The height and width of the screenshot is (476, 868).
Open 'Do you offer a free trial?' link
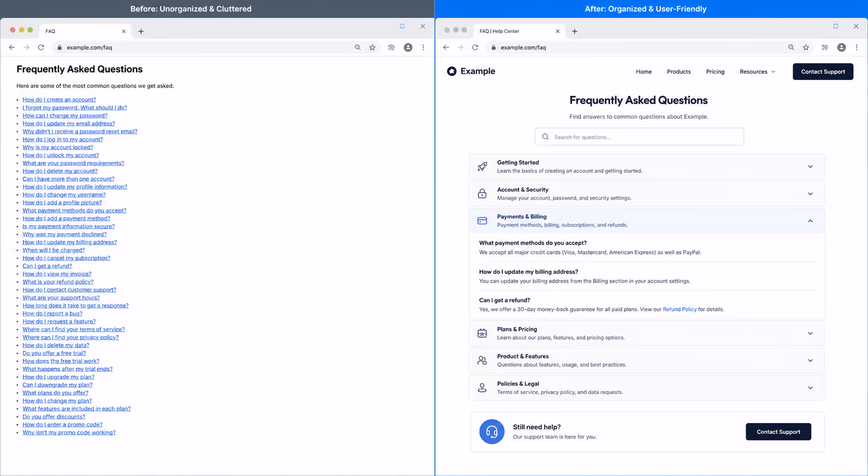(54, 354)
